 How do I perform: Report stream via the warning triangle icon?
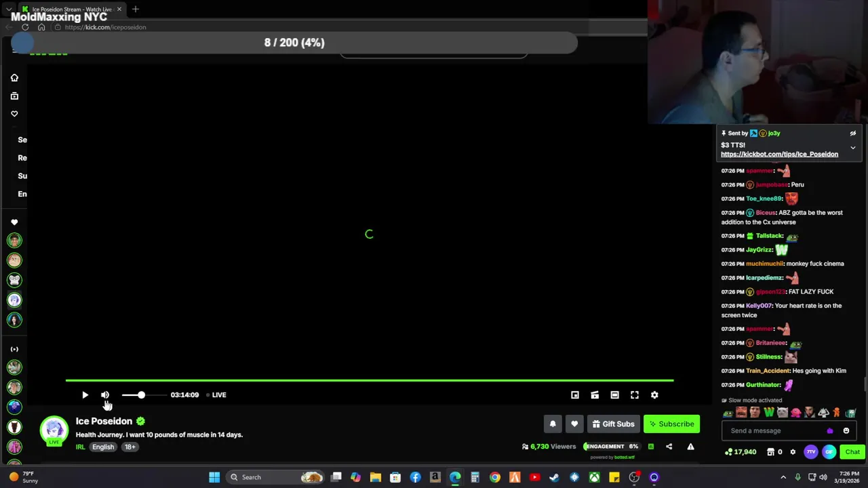tap(690, 447)
